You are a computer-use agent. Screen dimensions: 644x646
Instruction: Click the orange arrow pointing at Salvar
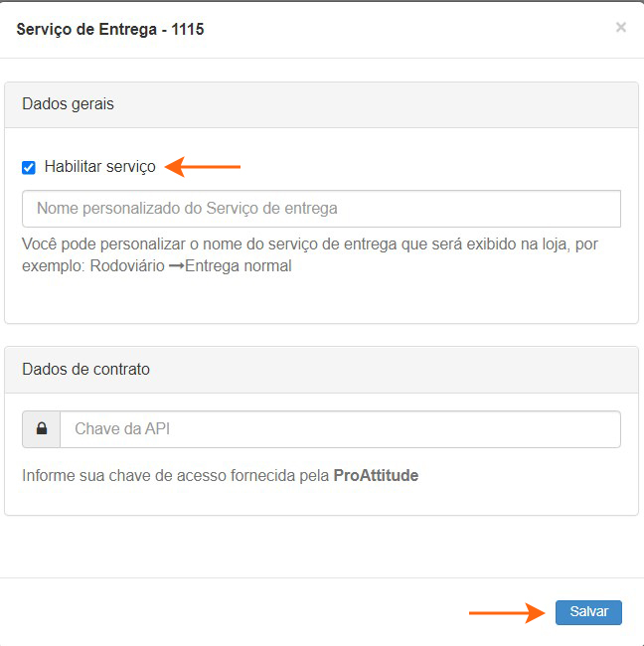coord(507,612)
